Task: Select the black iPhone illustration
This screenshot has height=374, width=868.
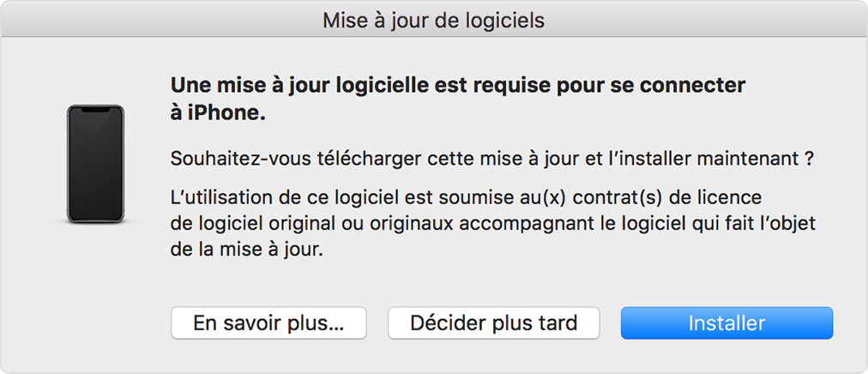Action: (x=95, y=164)
